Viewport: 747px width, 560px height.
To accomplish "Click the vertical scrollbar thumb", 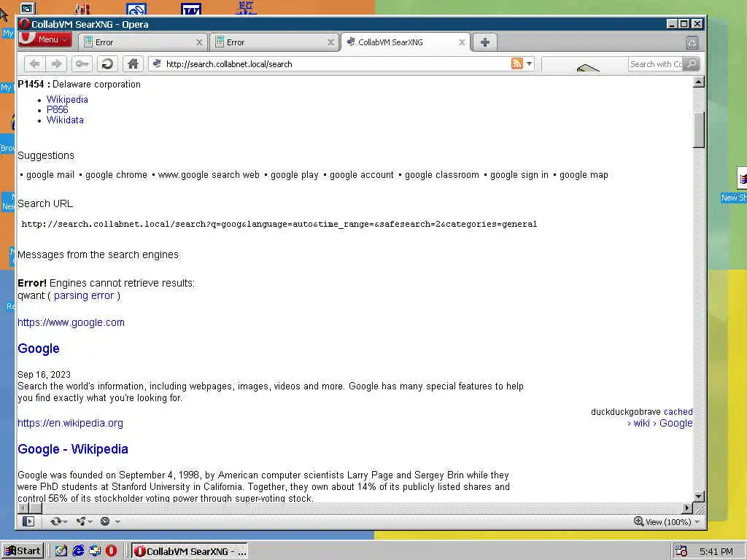I will coord(698,130).
